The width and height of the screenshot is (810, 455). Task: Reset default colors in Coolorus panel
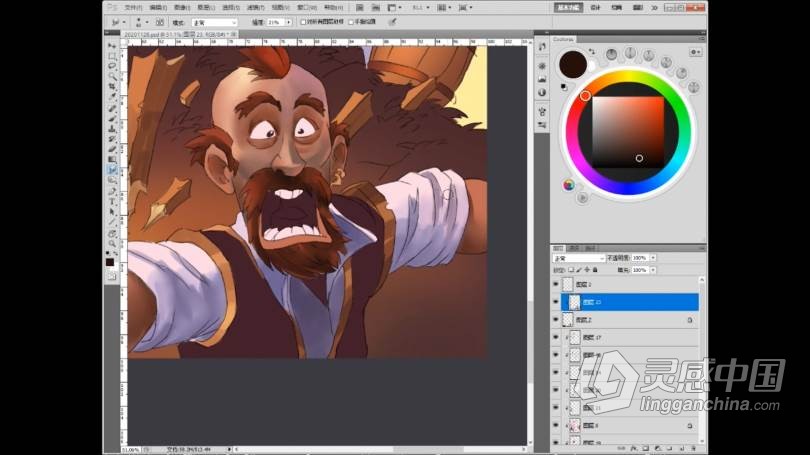click(x=564, y=87)
